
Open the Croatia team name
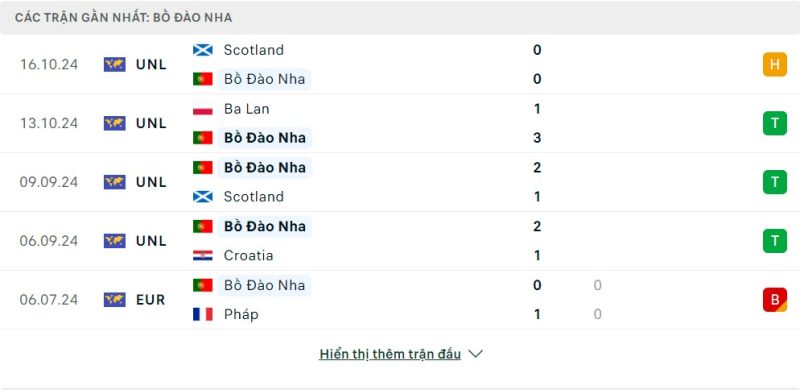248,255
